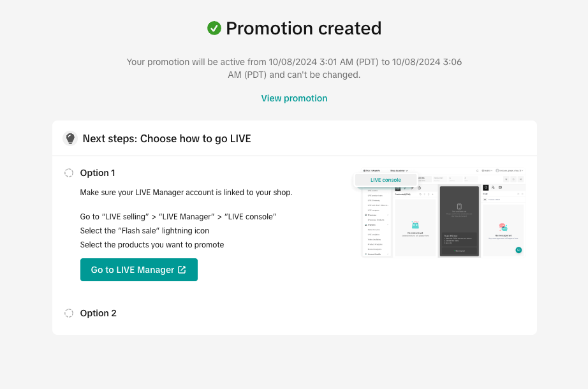Viewport: 588px width, 389px height.
Task: Click the phone icon in the dark preview panel
Action: pos(459,206)
